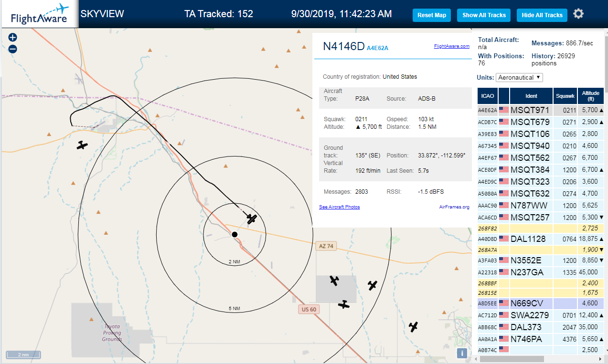Image resolution: width=608 pixels, height=364 pixels.
Task: Select the DAL373 aircraft row
Action: (541, 327)
